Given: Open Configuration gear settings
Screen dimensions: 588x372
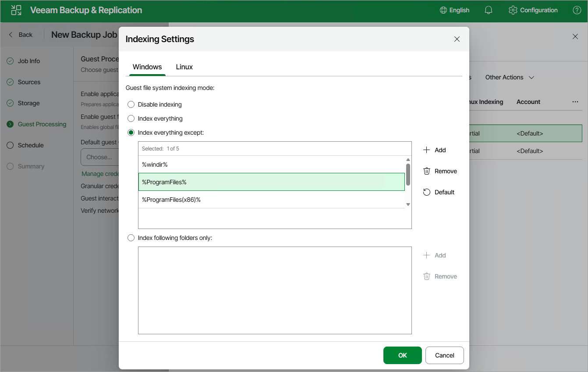Looking at the screenshot, I should coord(513,10).
